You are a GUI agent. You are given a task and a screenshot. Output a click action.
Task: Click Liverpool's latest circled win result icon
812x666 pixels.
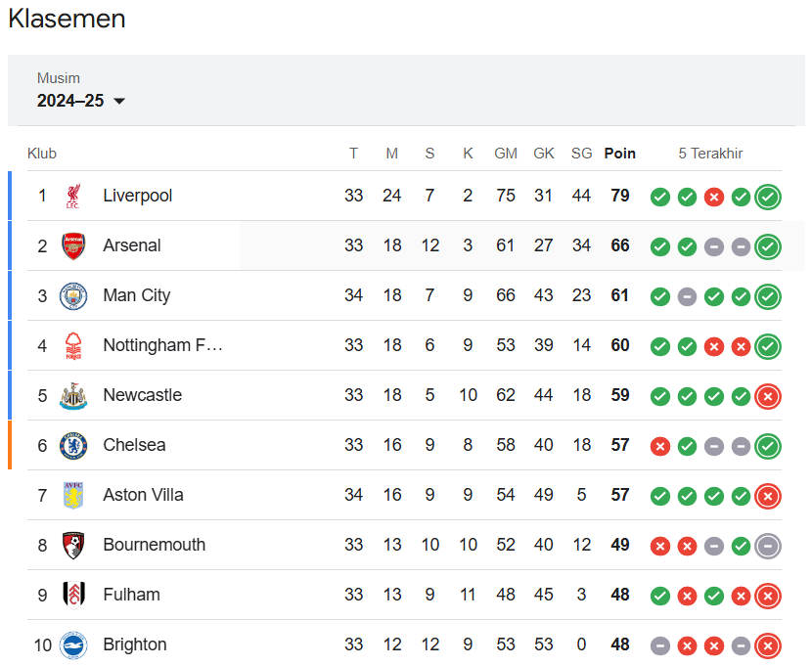click(x=767, y=197)
